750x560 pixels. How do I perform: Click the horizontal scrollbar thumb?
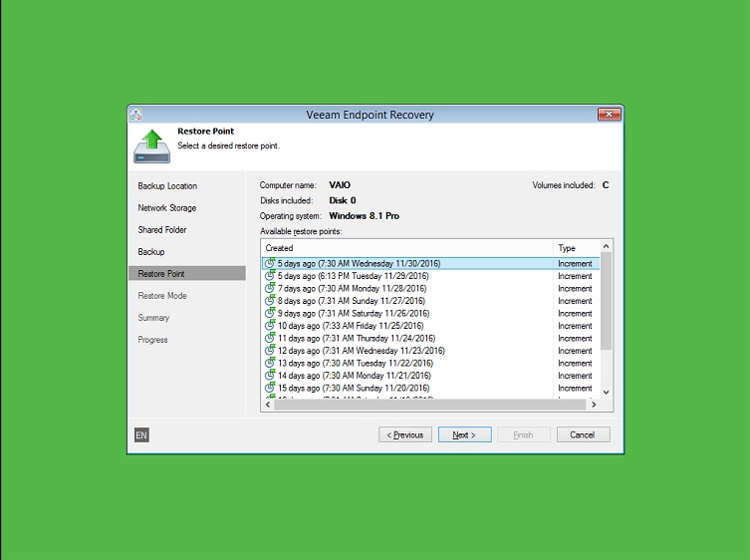pos(429,405)
